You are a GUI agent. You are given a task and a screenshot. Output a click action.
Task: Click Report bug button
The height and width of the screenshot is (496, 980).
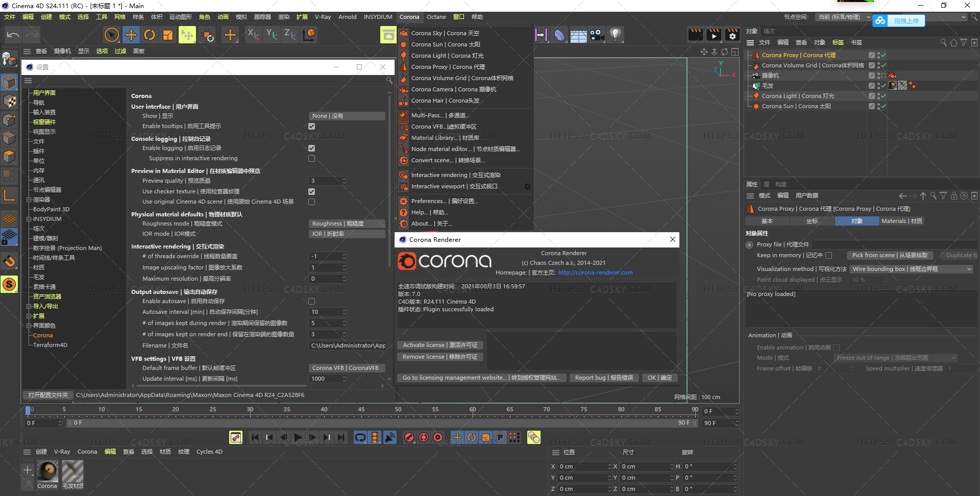click(604, 378)
